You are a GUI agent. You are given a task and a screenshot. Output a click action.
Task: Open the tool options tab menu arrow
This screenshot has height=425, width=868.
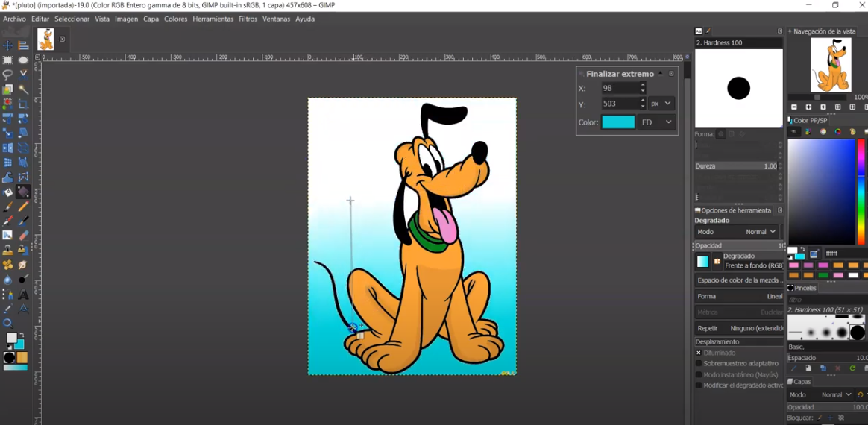[780, 210]
